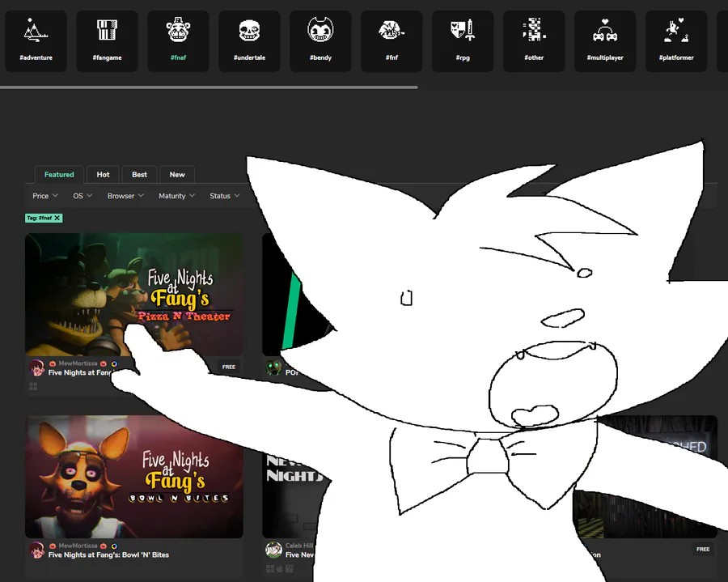Open Five Nights at Fang's Bowl N Bites thumbnail
The width and height of the screenshot is (728, 582).
click(x=134, y=477)
